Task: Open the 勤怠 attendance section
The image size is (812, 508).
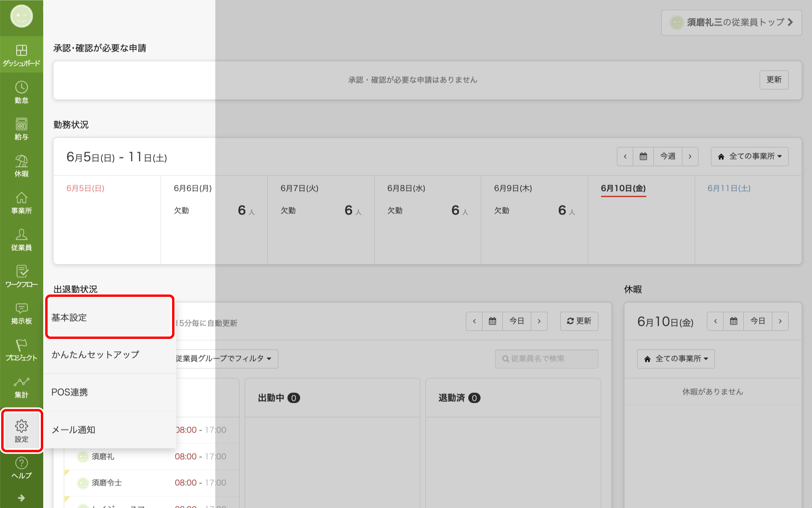Action: pos(21,92)
